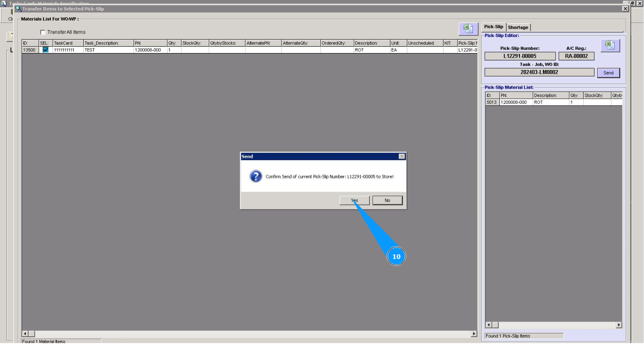
Task: Click the EA unit cell
Action: [398, 50]
